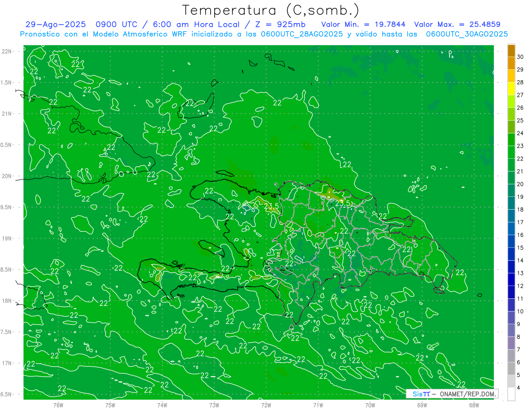Click the 74W longitude axis label

tap(162, 405)
